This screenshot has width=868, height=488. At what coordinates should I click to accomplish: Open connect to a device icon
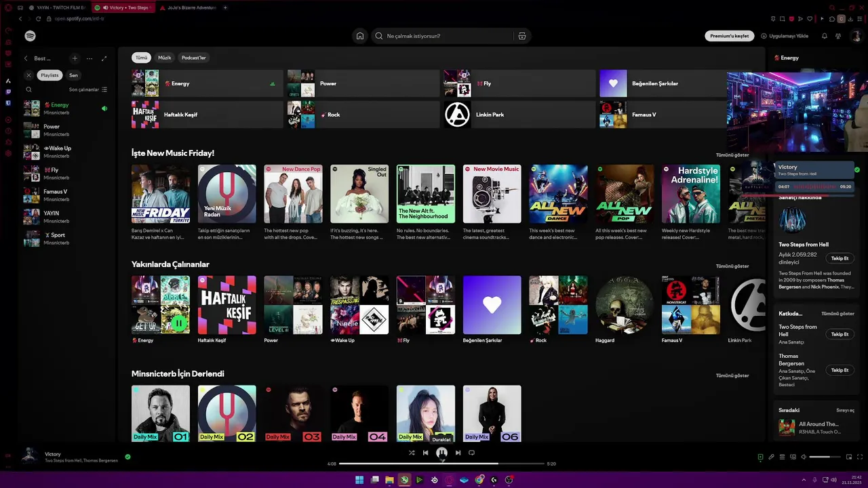[793, 457]
